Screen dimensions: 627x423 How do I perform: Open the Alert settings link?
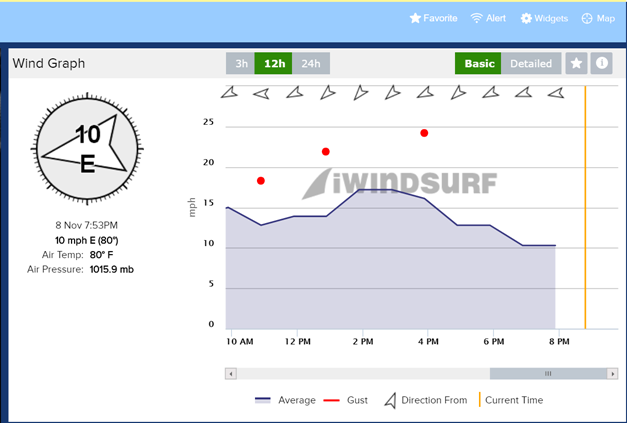pyautogui.click(x=488, y=18)
